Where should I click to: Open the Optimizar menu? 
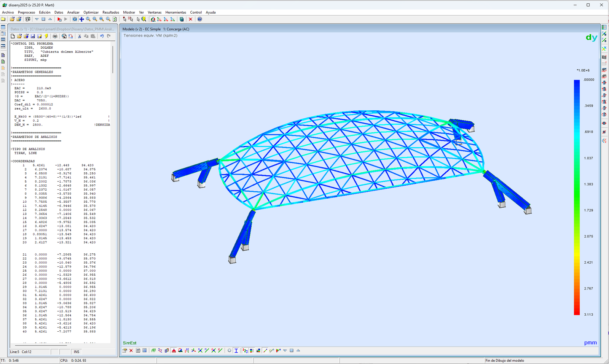coord(91,12)
